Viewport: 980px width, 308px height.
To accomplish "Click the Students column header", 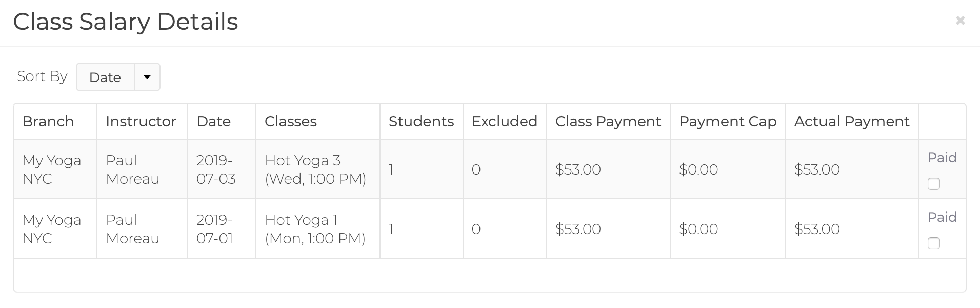I will coord(421,121).
